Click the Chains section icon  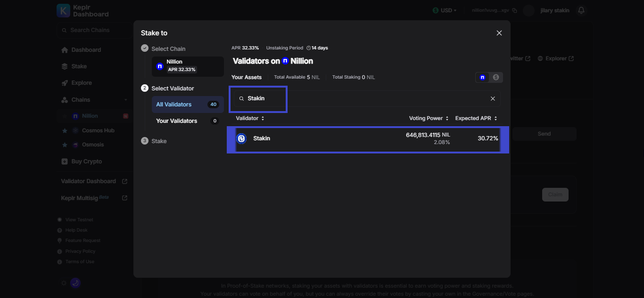pos(65,100)
